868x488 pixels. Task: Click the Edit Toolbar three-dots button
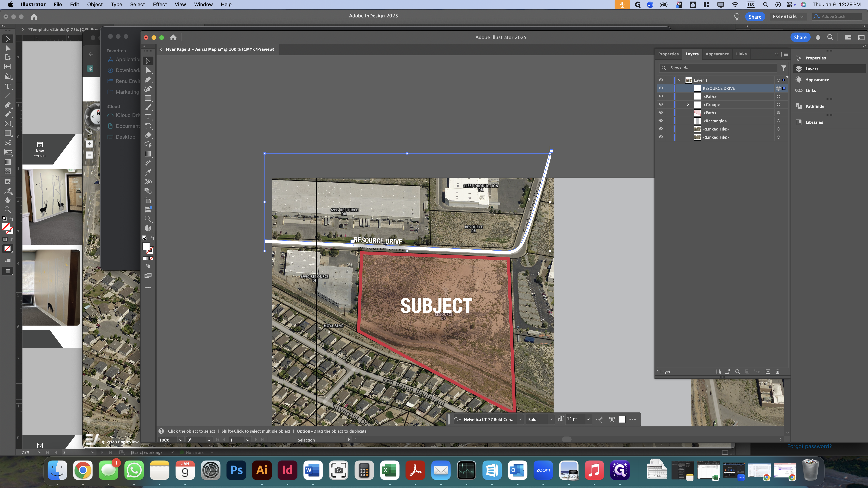coord(148,288)
